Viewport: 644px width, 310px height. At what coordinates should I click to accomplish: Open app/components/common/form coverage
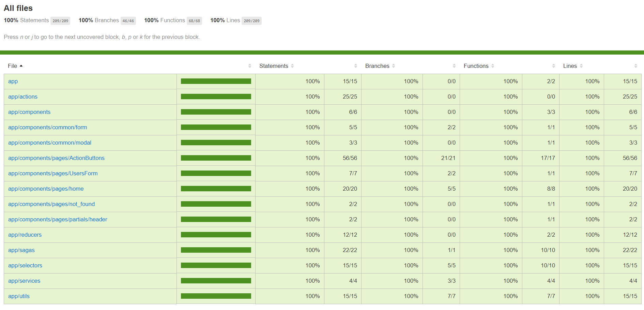coord(48,128)
